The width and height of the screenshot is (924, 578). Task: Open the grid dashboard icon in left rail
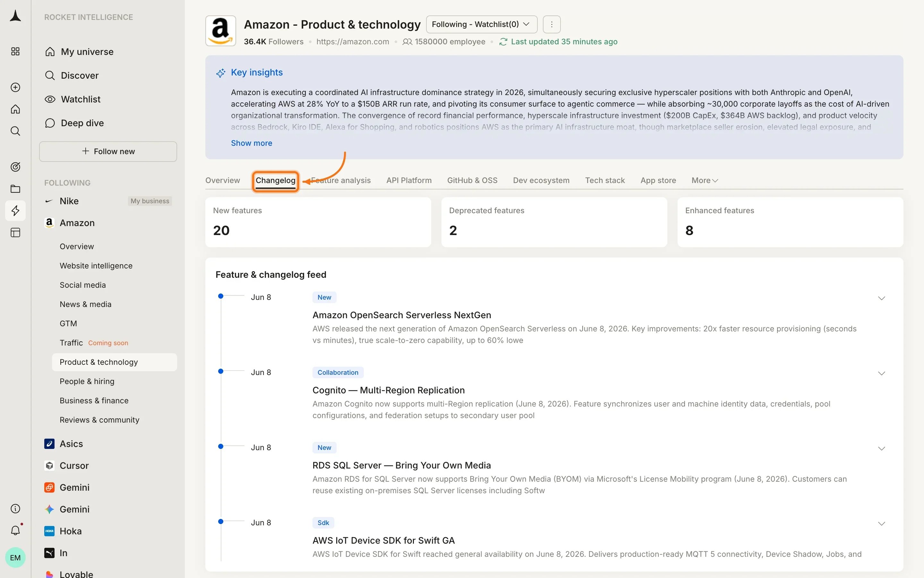tap(15, 51)
